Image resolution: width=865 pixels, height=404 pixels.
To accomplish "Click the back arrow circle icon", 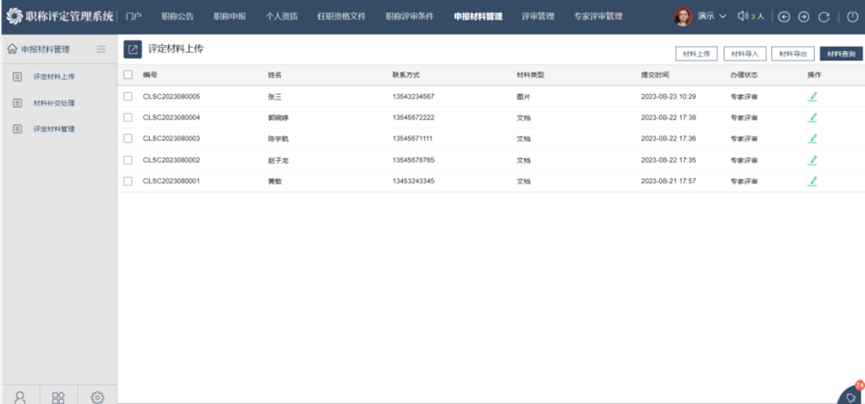I will tap(784, 17).
